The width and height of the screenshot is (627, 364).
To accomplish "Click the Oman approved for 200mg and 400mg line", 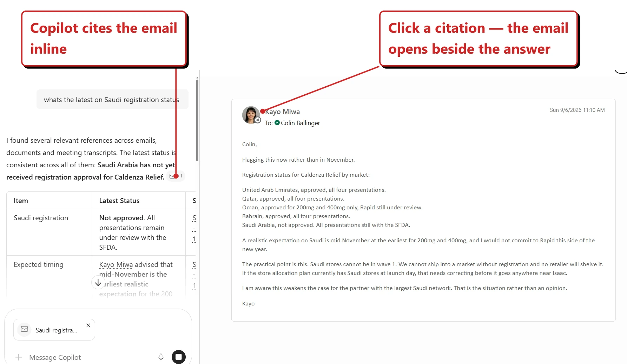I will pos(332,207).
